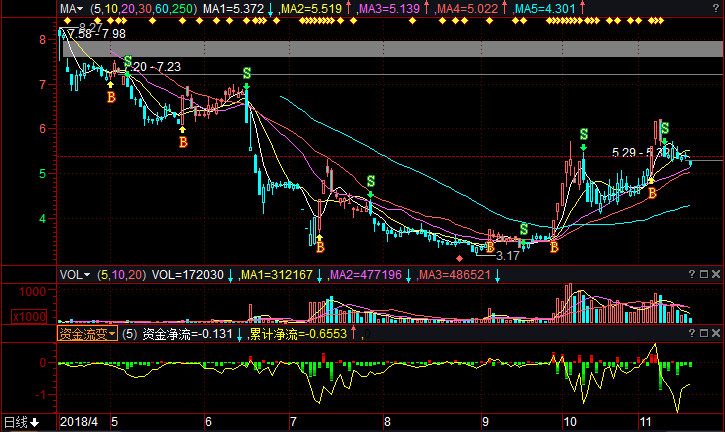
Task: Click the 累计净流 value in fund flow header
Action: (299, 334)
